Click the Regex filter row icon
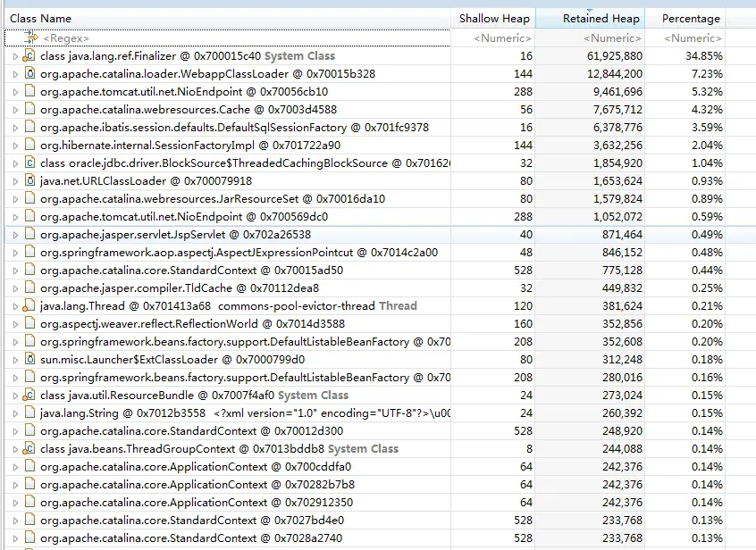 point(31,37)
